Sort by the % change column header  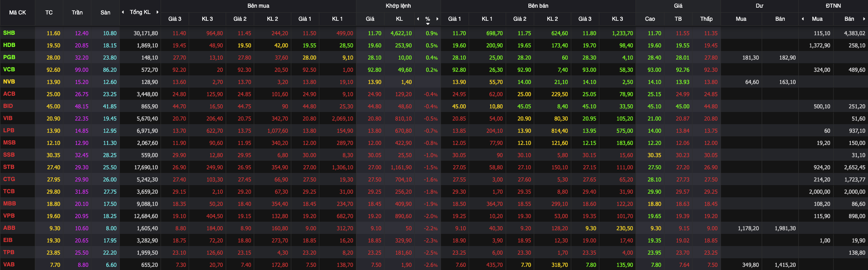[427, 19]
